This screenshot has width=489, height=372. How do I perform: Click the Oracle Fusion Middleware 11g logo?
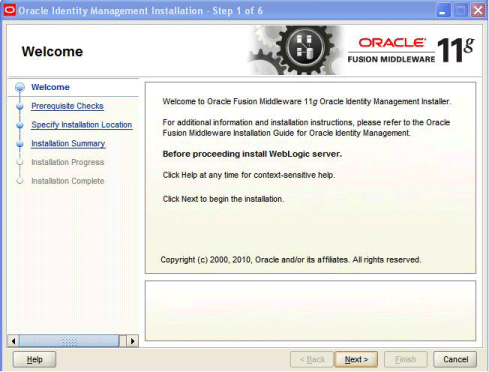click(x=411, y=50)
